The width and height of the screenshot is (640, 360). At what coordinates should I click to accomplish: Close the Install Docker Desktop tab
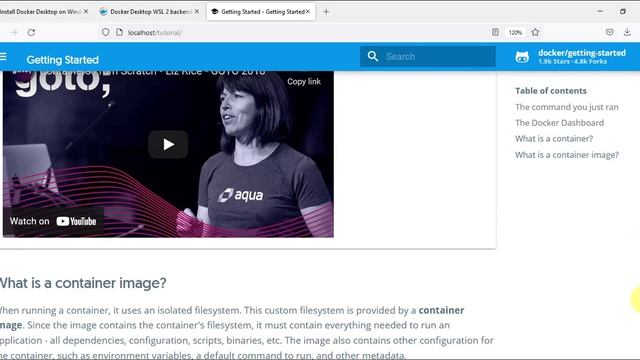click(x=86, y=12)
